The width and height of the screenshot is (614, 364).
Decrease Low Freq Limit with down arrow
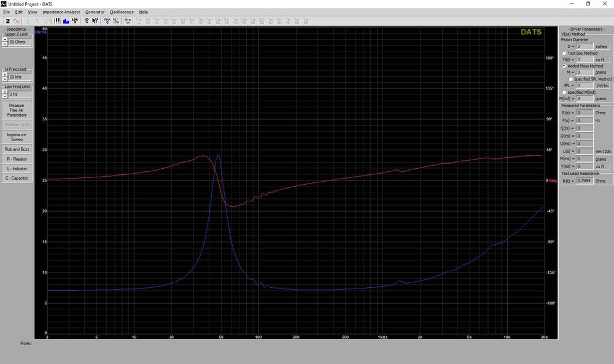(5, 96)
